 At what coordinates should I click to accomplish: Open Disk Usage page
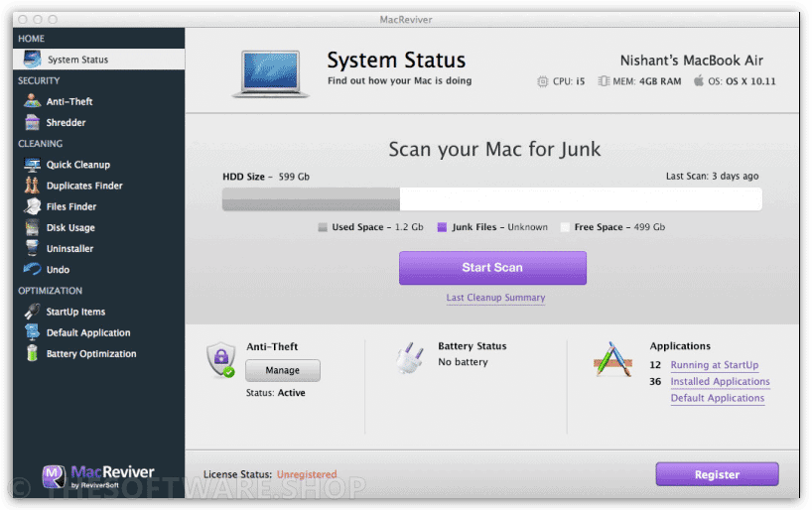click(98, 227)
